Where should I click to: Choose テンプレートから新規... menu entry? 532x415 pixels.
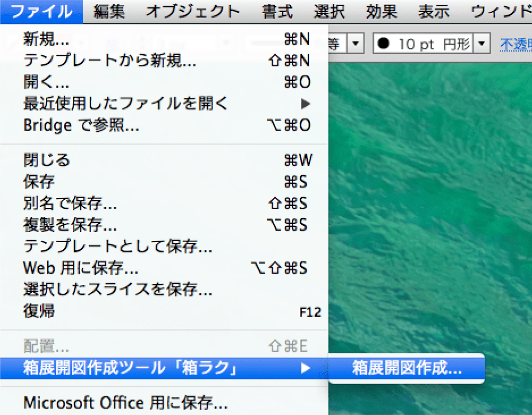(110, 60)
